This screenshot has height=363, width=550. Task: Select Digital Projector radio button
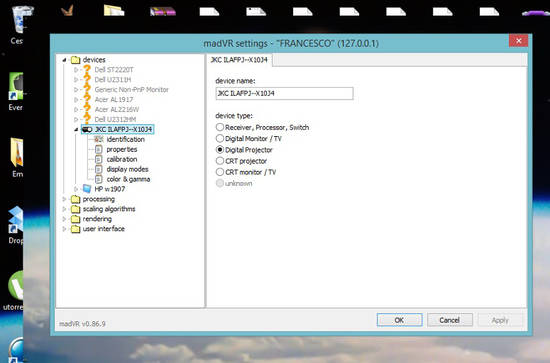coord(220,150)
